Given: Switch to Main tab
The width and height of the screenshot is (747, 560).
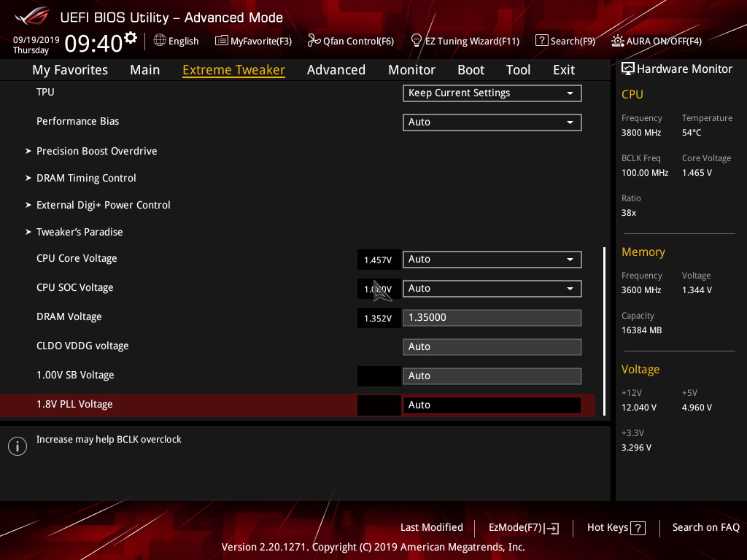Looking at the screenshot, I should 145,70.
